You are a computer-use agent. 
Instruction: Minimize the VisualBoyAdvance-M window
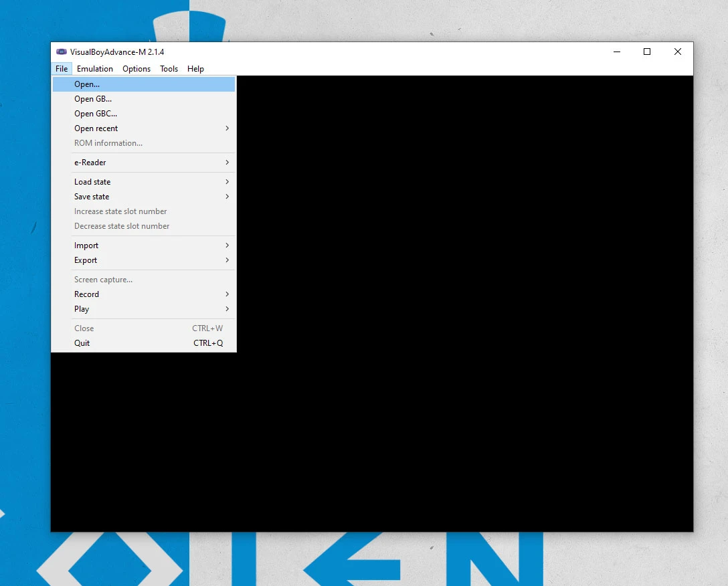pos(616,52)
